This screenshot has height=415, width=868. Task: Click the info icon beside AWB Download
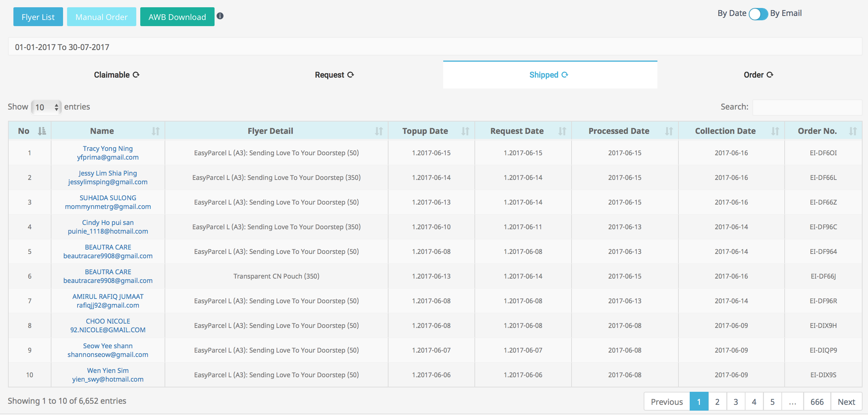(x=220, y=16)
